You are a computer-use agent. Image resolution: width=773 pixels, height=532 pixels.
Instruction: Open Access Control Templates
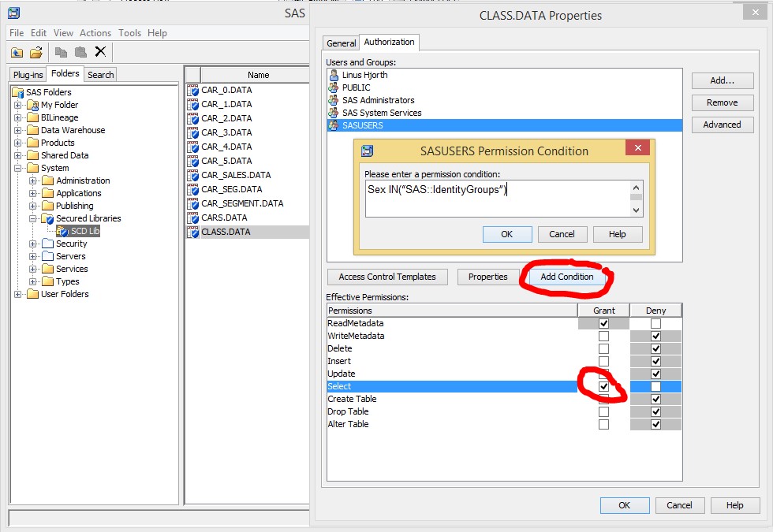[x=387, y=277]
